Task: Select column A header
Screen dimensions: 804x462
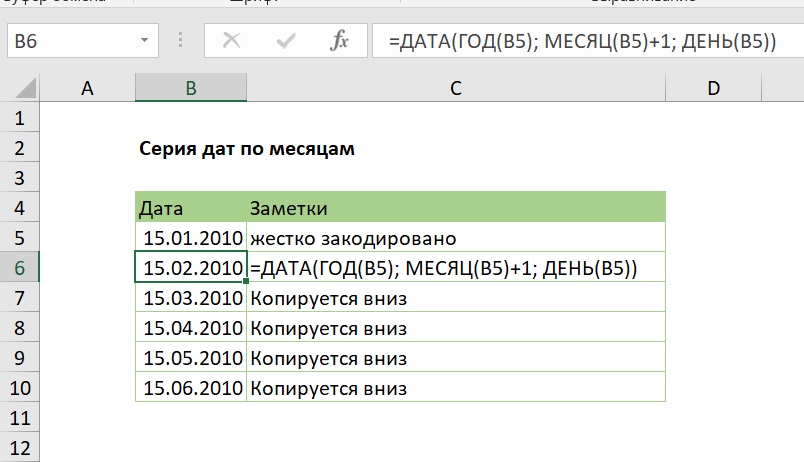Action: [x=87, y=88]
